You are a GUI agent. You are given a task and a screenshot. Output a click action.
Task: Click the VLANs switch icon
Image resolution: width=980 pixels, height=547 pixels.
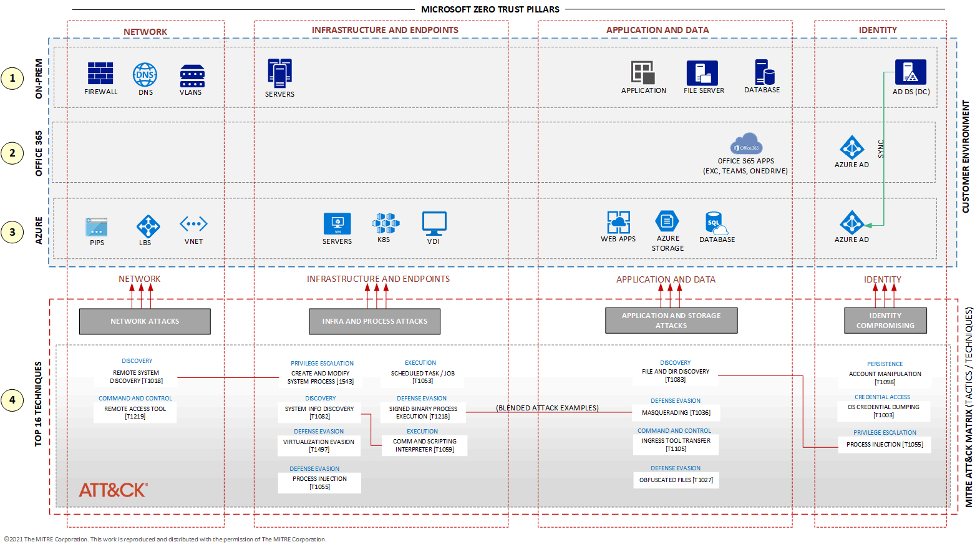[x=192, y=75]
